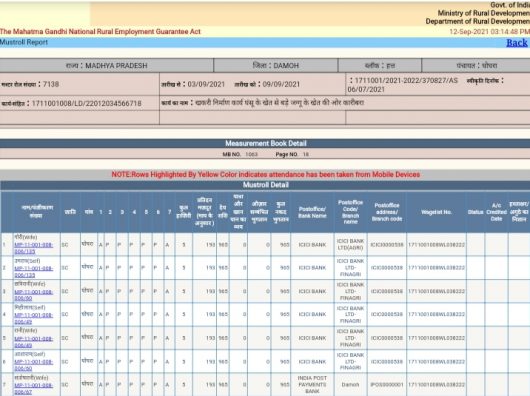
Task: Click the INDIA POST PAYMENTS BANK cell
Action: pyautogui.click(x=312, y=385)
